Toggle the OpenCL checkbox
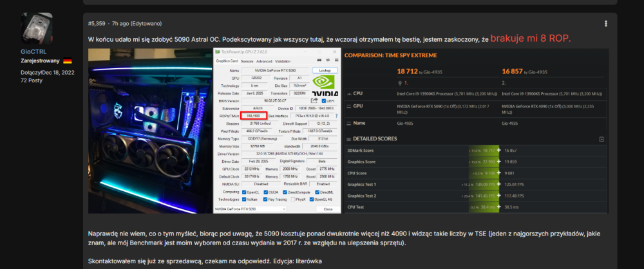Viewport: 644px width, 269px height. tap(244, 192)
